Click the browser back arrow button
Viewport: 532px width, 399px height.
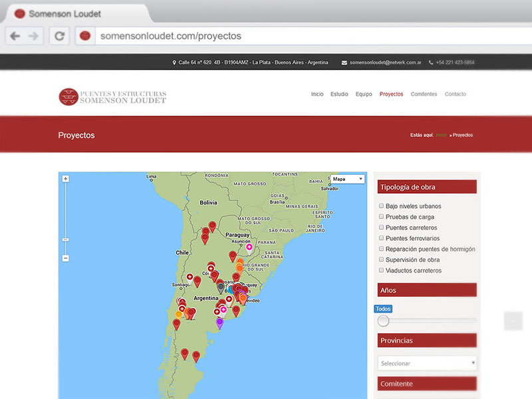tap(15, 36)
